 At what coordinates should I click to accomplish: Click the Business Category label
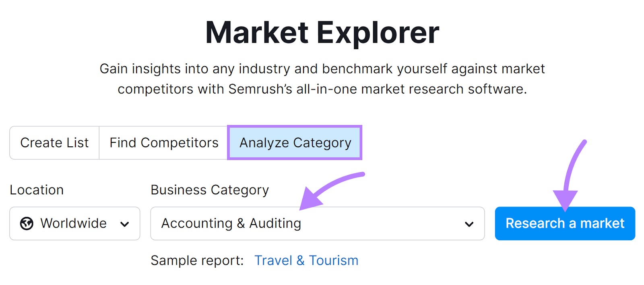(x=209, y=189)
